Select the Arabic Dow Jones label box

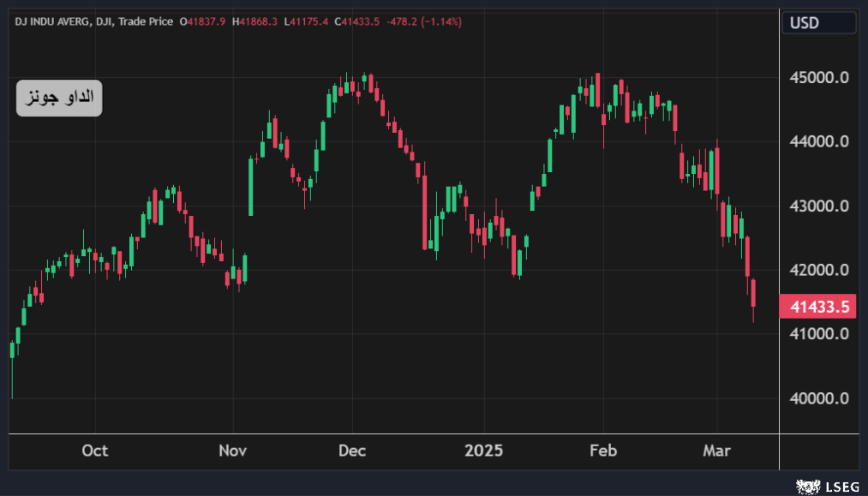click(59, 99)
